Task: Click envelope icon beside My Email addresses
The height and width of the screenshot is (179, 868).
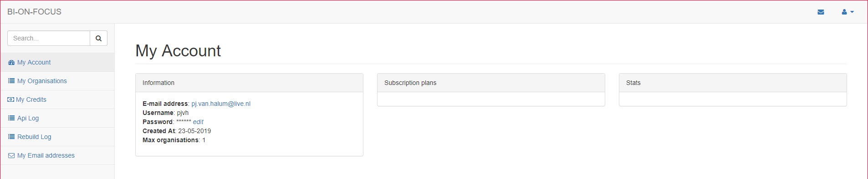Action: coord(11,155)
